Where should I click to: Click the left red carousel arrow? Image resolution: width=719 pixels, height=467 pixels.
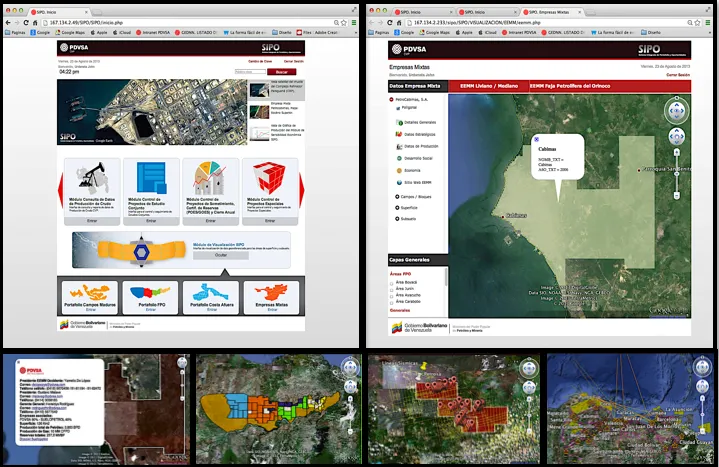pos(60,190)
